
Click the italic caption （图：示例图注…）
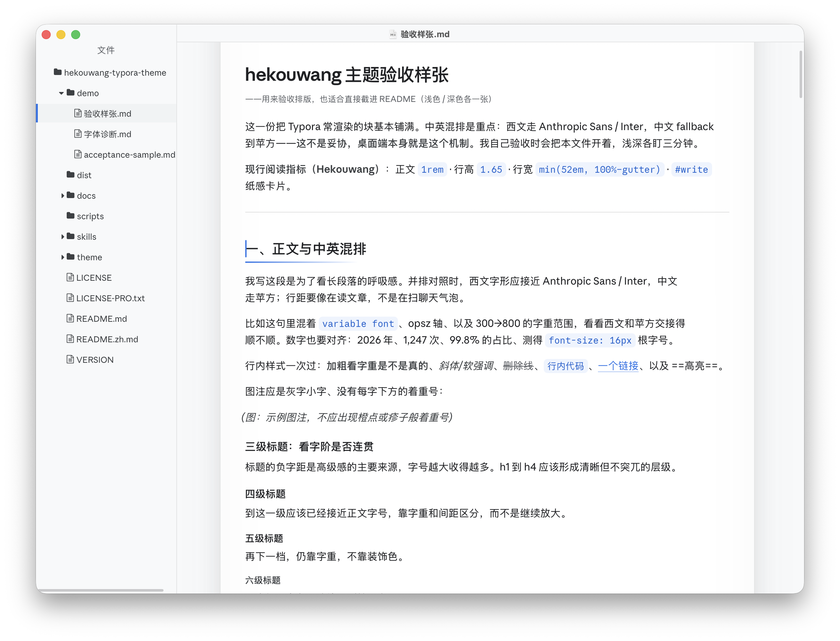click(347, 418)
